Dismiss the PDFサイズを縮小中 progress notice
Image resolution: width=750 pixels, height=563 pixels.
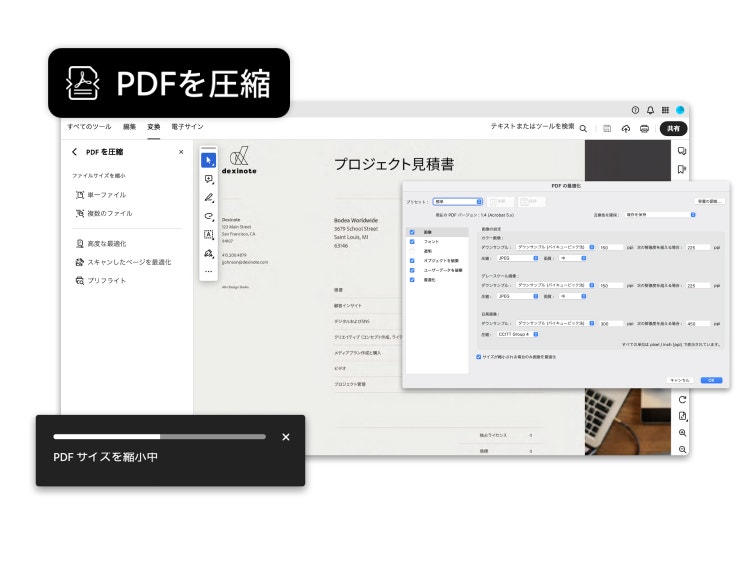point(286,437)
